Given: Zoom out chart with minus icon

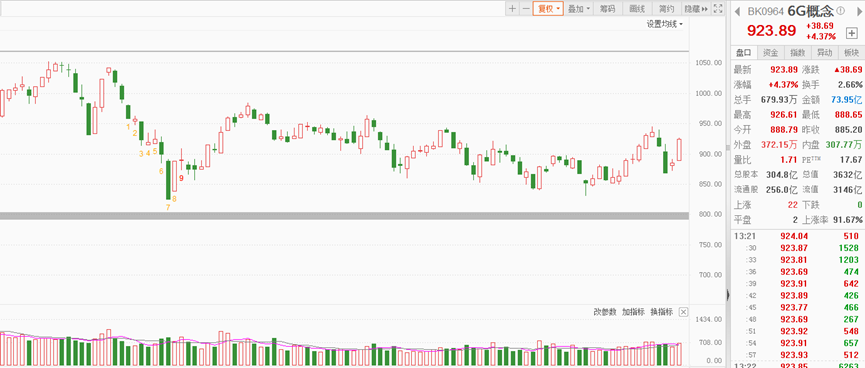Looking at the screenshot, I should pos(526,8).
